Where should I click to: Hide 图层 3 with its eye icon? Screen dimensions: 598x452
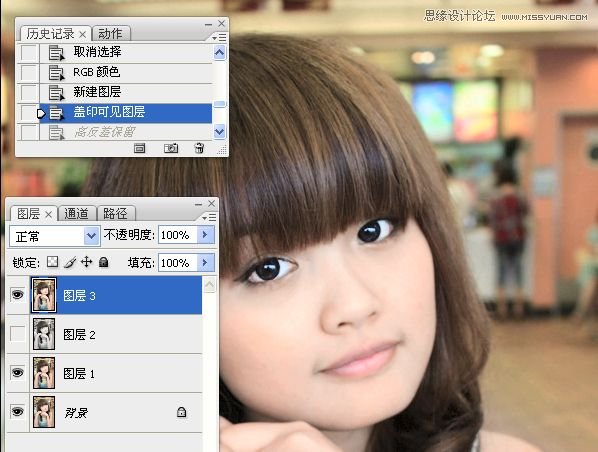coord(18,295)
